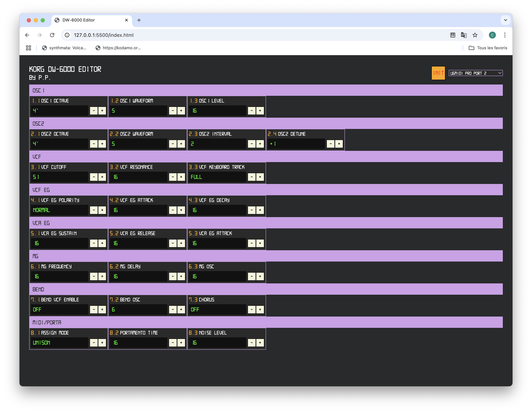Decrease VCA EG Sustain value
Image resolution: width=532 pixels, height=412 pixels.
click(x=94, y=243)
